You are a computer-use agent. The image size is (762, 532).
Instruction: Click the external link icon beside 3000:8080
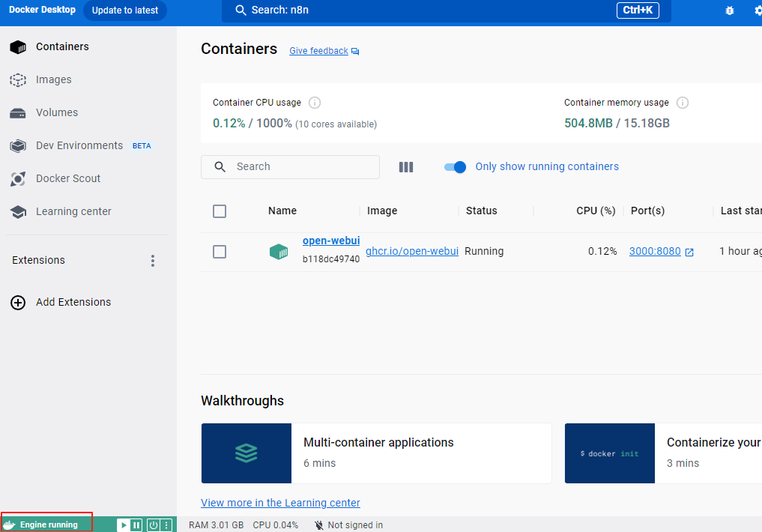coord(689,253)
